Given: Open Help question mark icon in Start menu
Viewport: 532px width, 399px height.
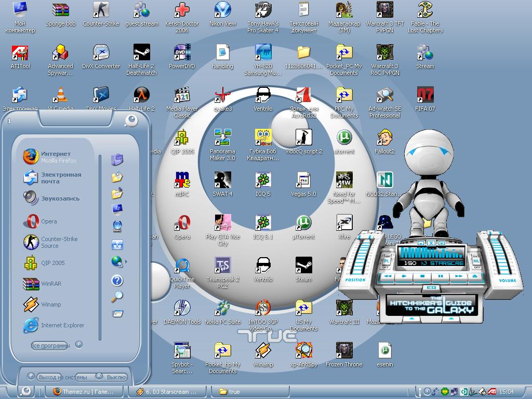Looking at the screenshot, I should 117,280.
